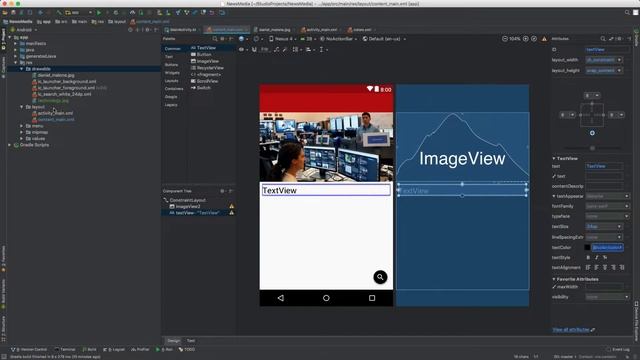Select the Containers palette category

pos(174,89)
